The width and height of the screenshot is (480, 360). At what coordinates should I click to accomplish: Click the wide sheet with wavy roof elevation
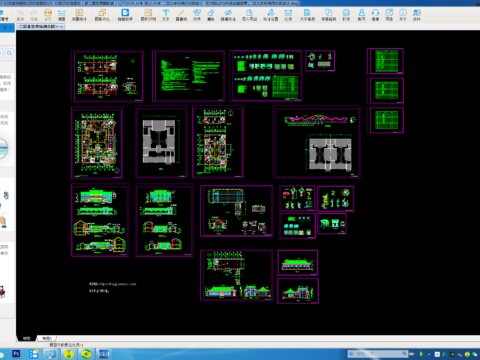[x=317, y=142]
